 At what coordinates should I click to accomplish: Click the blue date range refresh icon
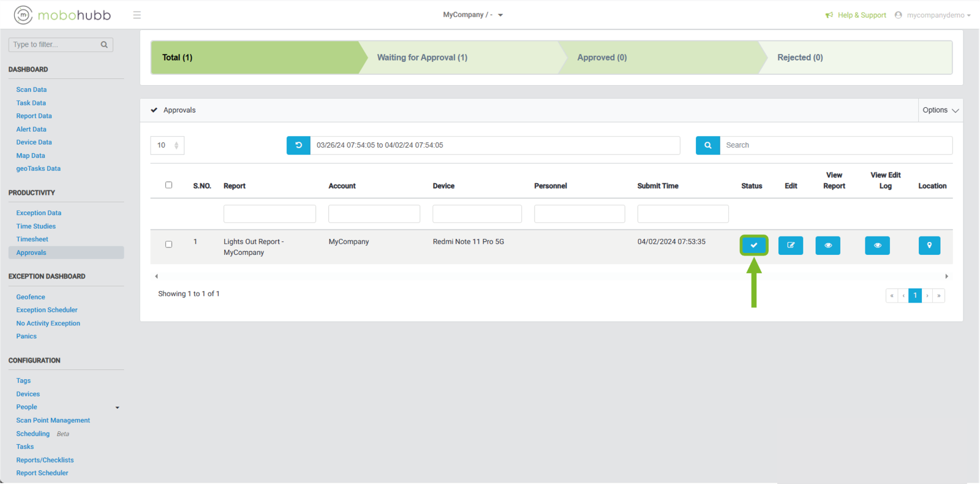[298, 145]
